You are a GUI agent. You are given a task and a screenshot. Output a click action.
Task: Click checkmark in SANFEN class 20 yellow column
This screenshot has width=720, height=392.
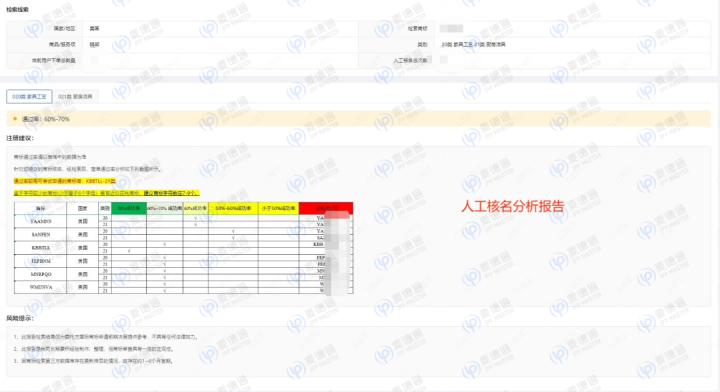(233, 231)
